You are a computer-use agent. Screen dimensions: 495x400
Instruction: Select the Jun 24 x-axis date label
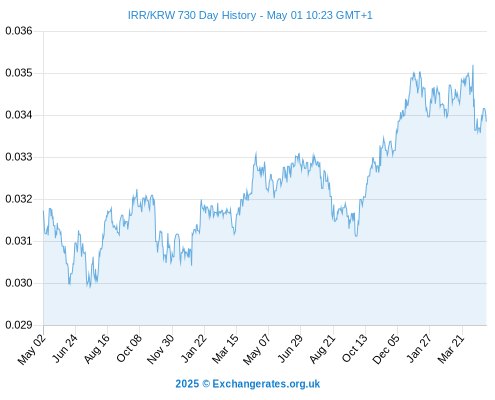coord(65,348)
